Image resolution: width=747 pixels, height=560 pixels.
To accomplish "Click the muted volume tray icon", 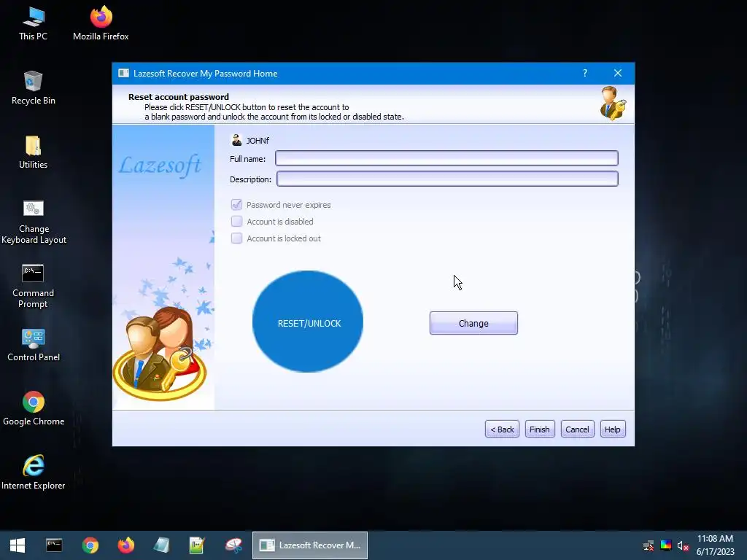I will coord(683,545).
